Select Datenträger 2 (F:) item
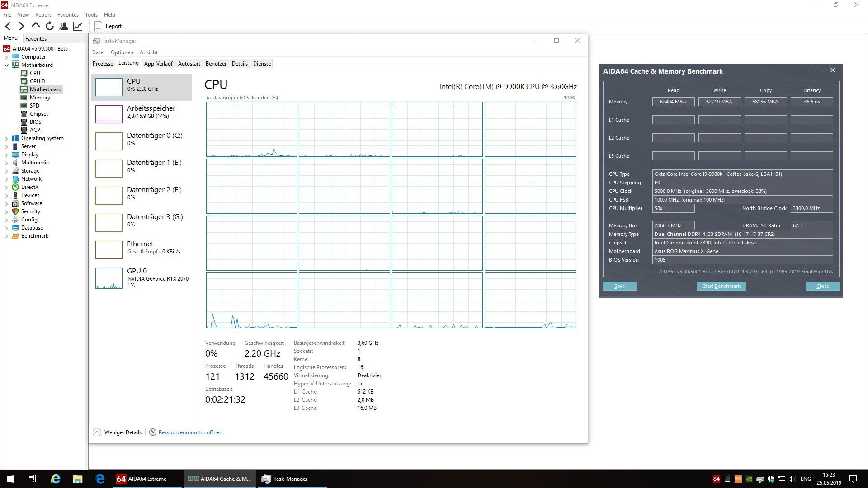 (x=142, y=195)
